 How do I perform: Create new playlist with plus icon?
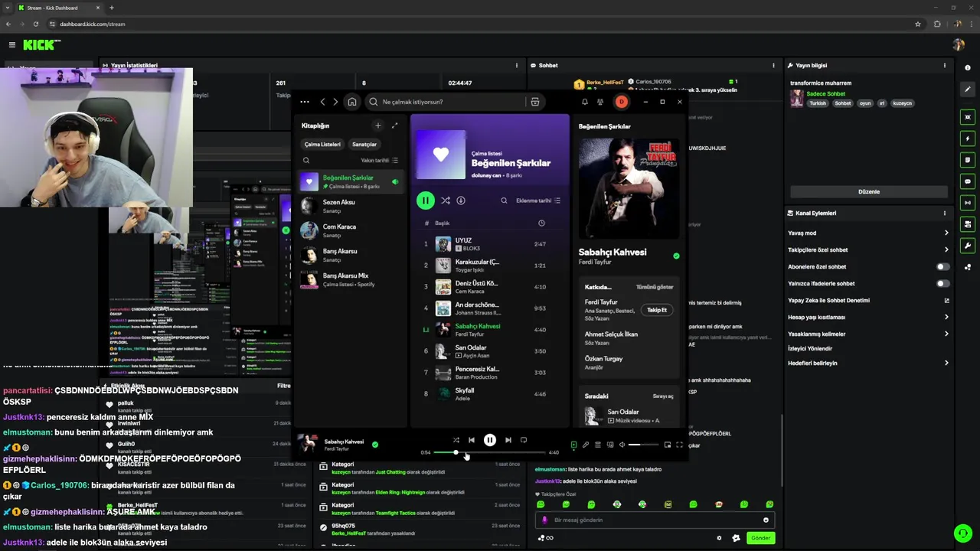377,126
